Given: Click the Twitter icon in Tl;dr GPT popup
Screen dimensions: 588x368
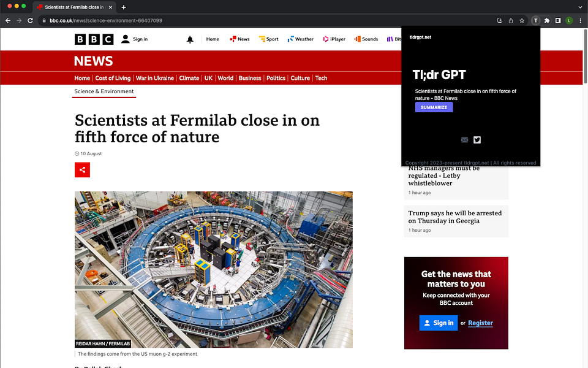Looking at the screenshot, I should pyautogui.click(x=477, y=140).
